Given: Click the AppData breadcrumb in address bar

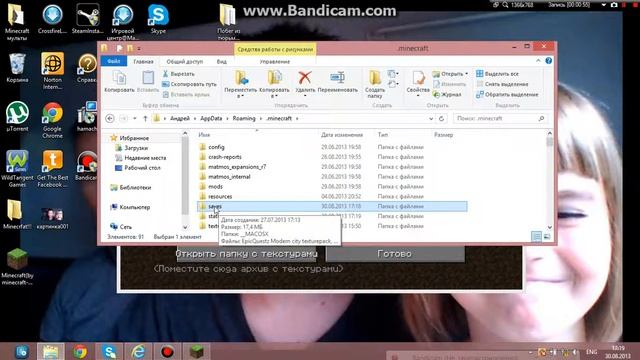Looking at the screenshot, I should [x=211, y=118].
